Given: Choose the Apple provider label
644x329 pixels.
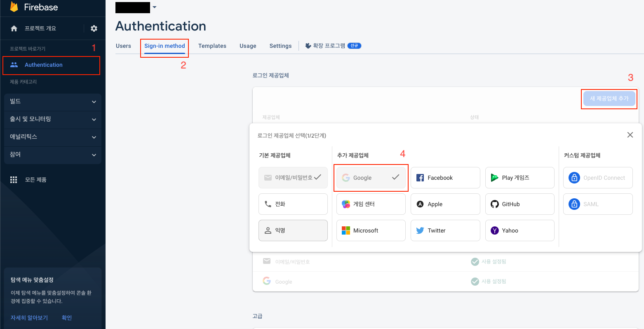Looking at the screenshot, I should (x=435, y=204).
